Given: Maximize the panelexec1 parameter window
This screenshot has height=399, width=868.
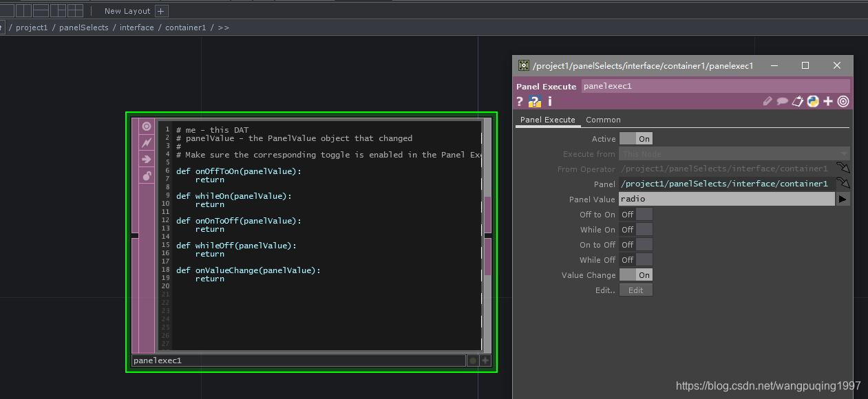Looking at the screenshot, I should click(805, 65).
